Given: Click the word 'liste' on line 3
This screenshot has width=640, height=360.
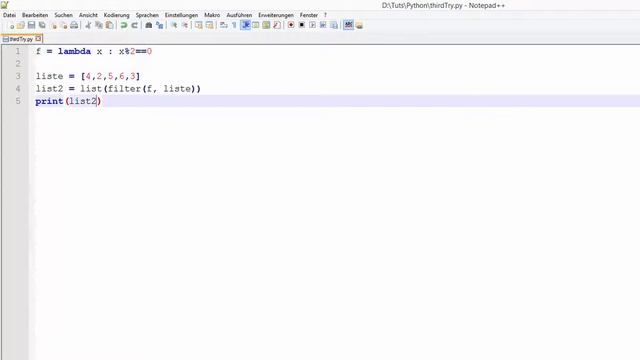Looking at the screenshot, I should click(x=49, y=76).
